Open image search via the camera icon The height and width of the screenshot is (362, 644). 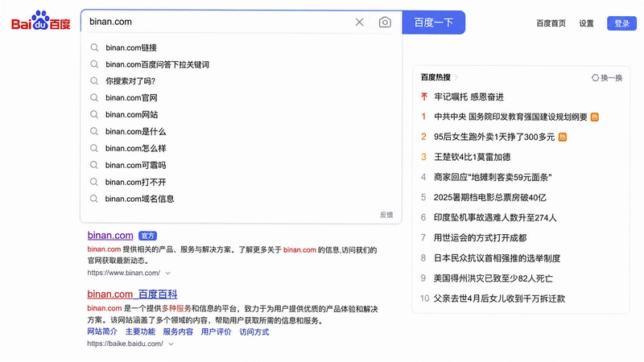point(385,23)
